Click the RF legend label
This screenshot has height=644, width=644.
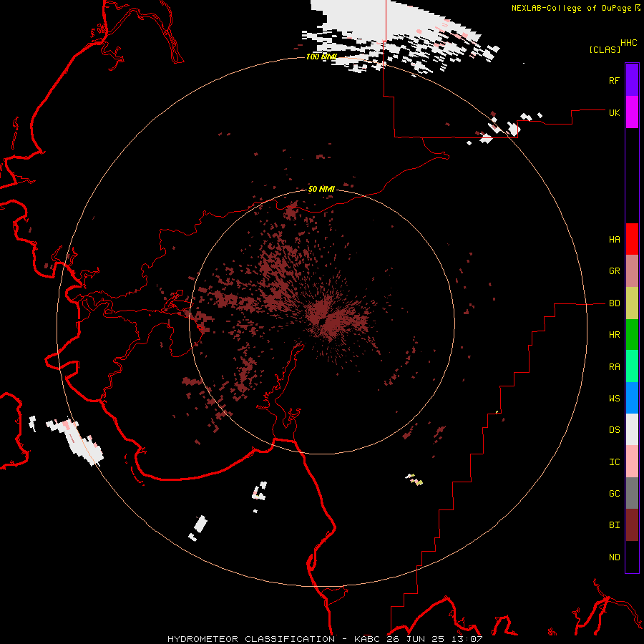(x=614, y=80)
